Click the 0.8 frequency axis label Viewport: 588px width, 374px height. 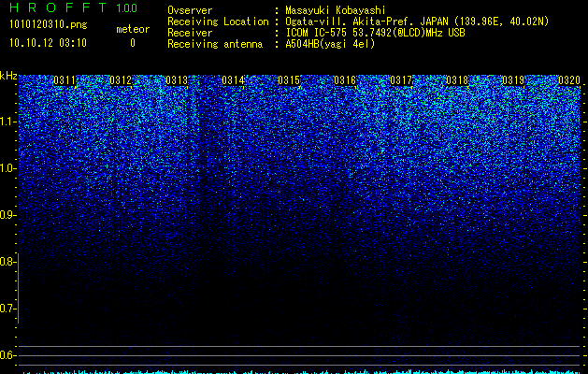pyautogui.click(x=7, y=262)
